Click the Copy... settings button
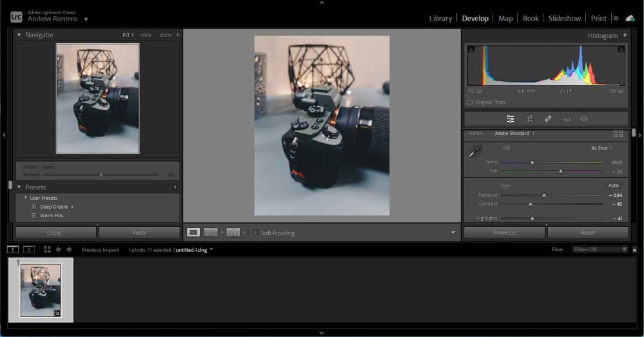This screenshot has width=644, height=337. (x=55, y=233)
